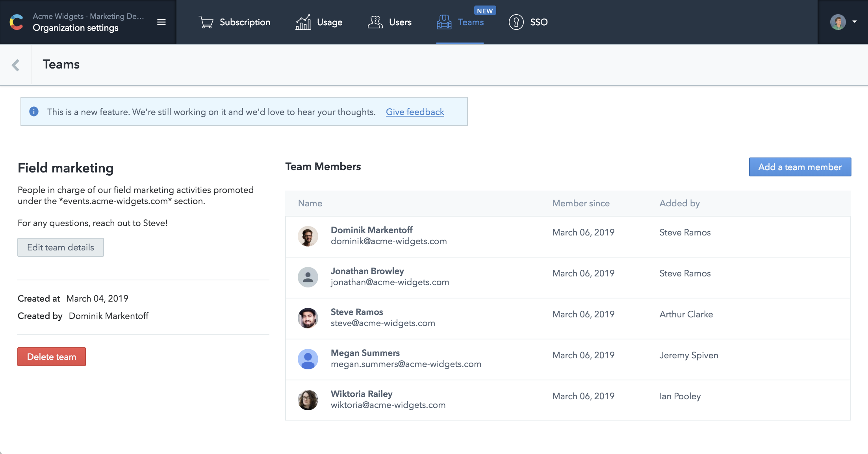Expand the user account dropdown arrow
This screenshot has height=454, width=868.
pyautogui.click(x=855, y=22)
